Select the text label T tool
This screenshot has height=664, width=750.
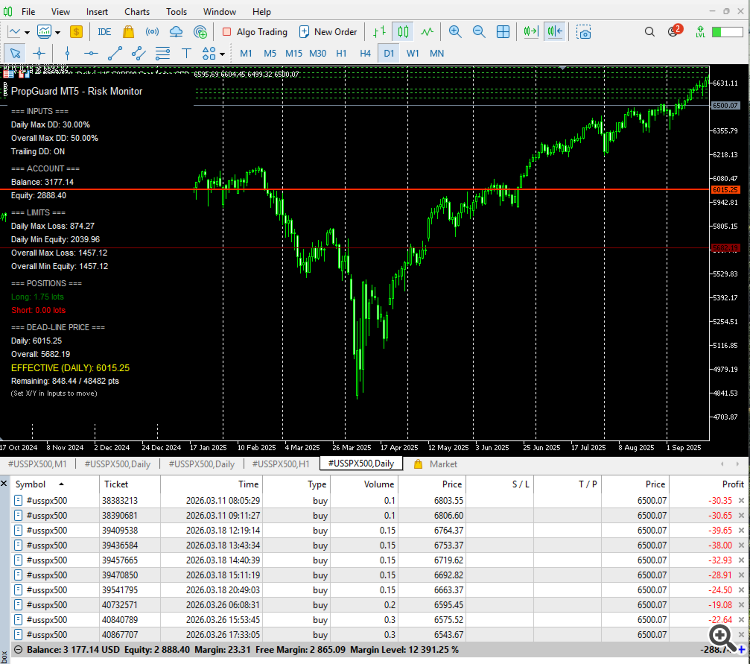[186, 54]
